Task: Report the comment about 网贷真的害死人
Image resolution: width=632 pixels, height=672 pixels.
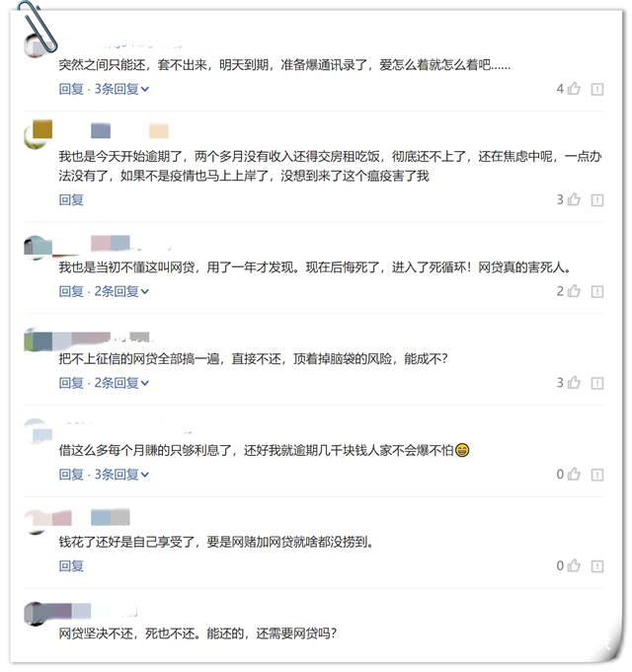Action: click(x=597, y=291)
